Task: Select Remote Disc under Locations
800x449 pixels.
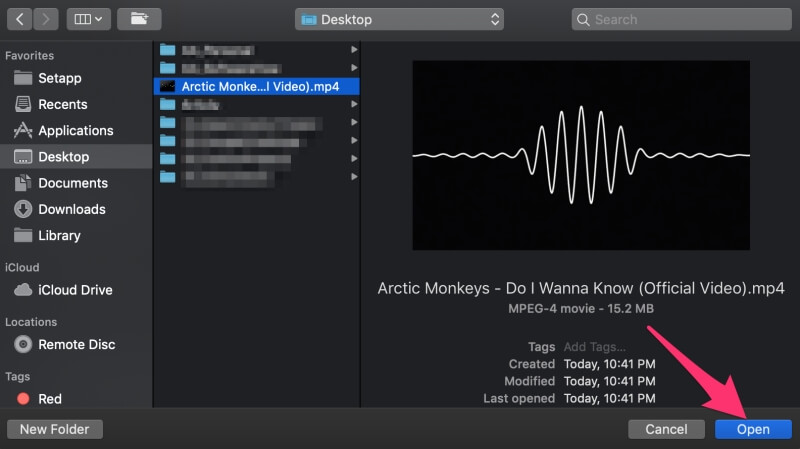Action: click(77, 344)
